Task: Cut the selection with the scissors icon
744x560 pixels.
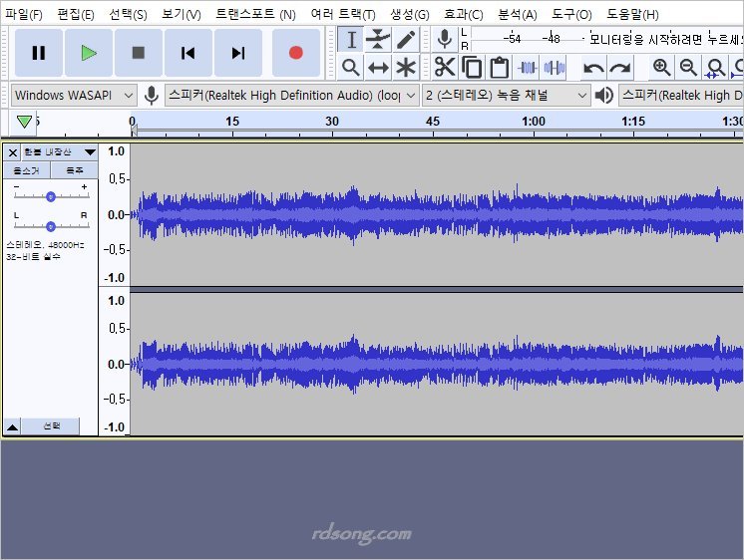Action: click(445, 68)
